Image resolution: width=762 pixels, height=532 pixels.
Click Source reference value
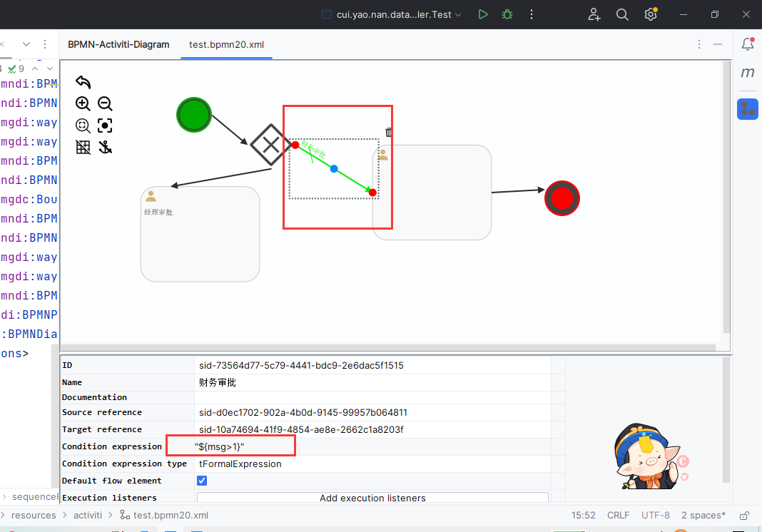(x=372, y=412)
